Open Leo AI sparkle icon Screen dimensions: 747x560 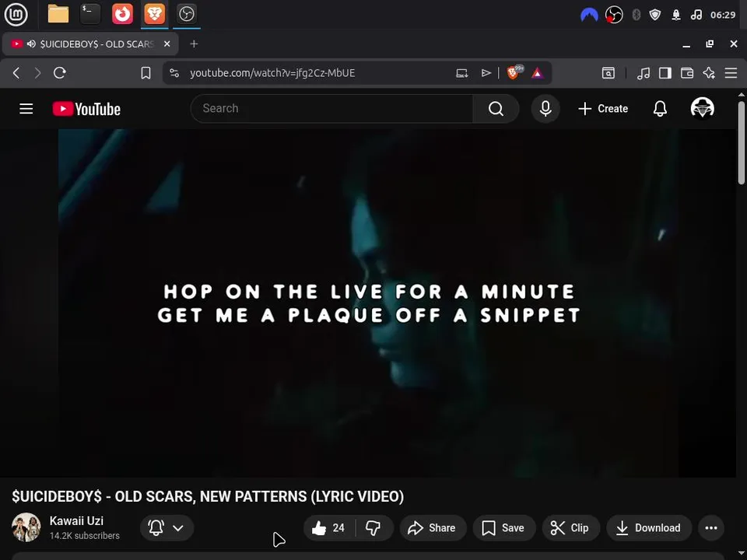pos(709,73)
